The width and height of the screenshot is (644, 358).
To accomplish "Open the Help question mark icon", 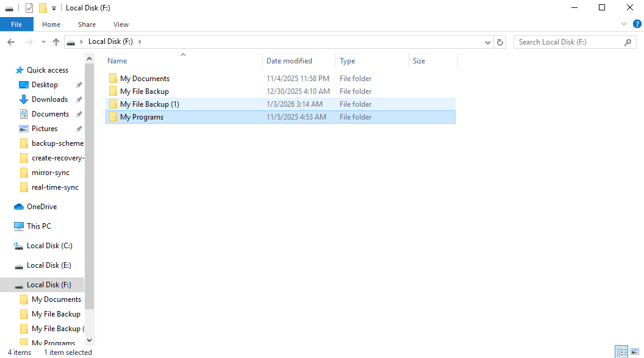I will [x=637, y=24].
